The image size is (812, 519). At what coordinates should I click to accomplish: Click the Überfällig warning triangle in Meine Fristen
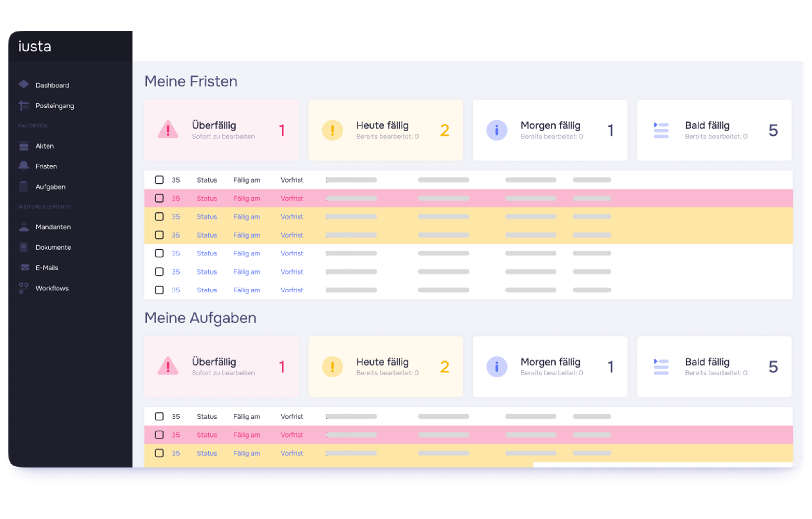point(168,130)
